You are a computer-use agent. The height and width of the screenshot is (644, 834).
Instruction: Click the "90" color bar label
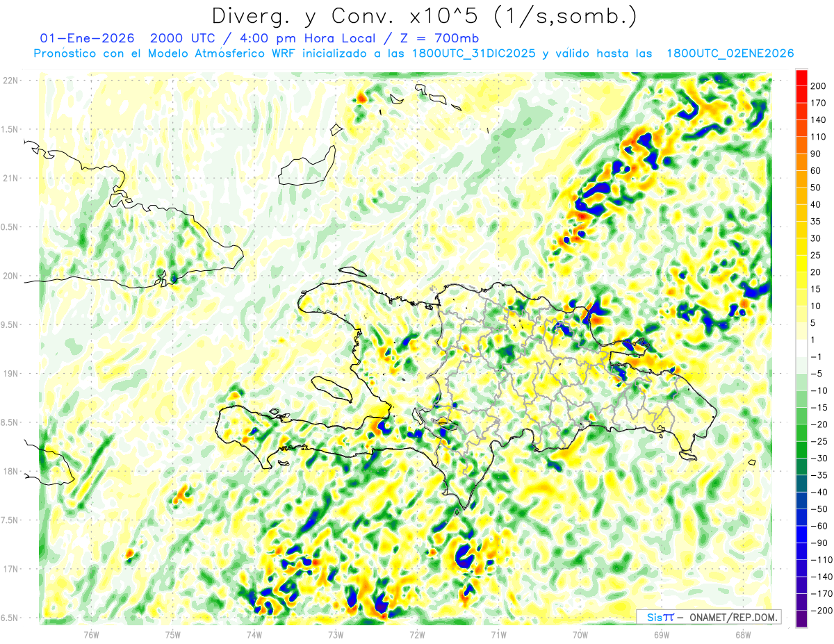pos(817,154)
